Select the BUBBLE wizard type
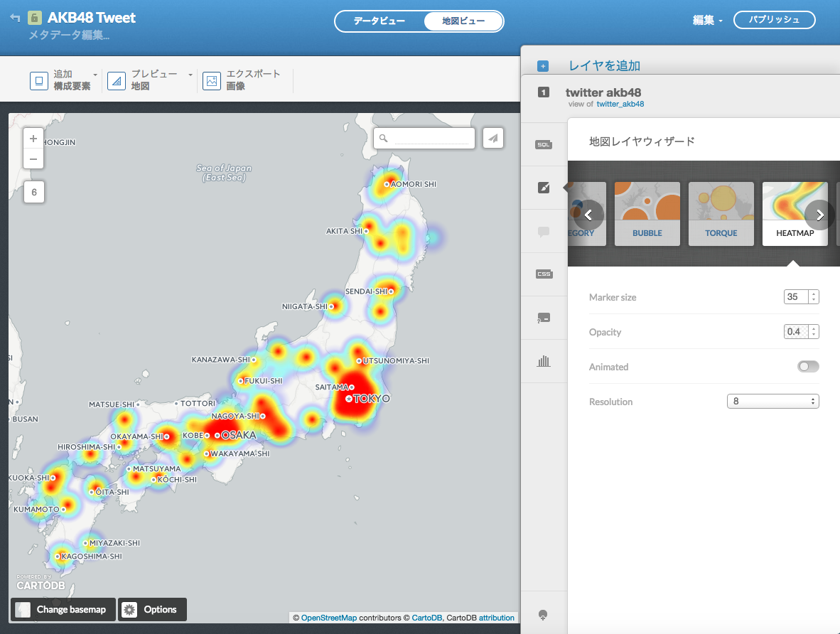 tap(647, 214)
